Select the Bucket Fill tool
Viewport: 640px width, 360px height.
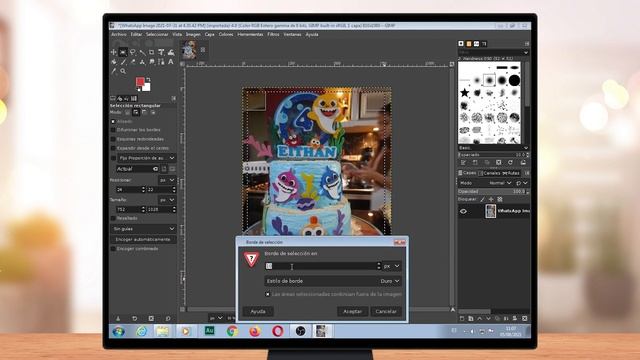(113, 62)
